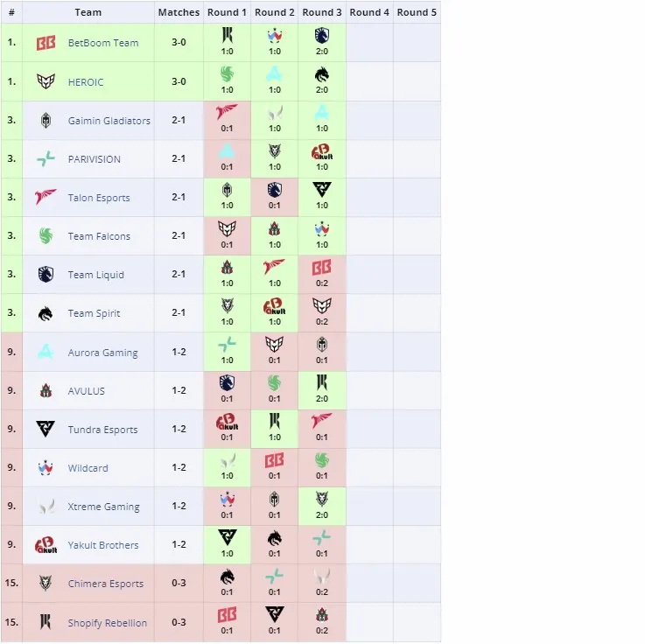Image resolution: width=645 pixels, height=644 pixels.
Task: Open the Shopify Rebellion team link
Action: coord(108,623)
